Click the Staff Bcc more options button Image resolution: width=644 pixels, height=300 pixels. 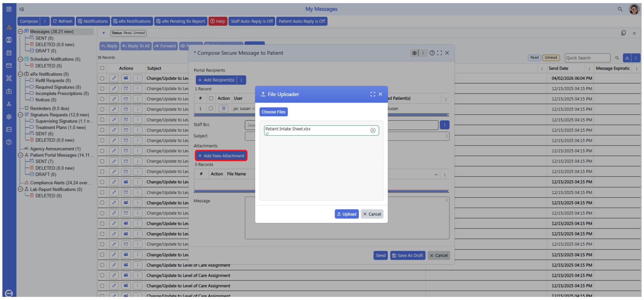tap(445, 125)
